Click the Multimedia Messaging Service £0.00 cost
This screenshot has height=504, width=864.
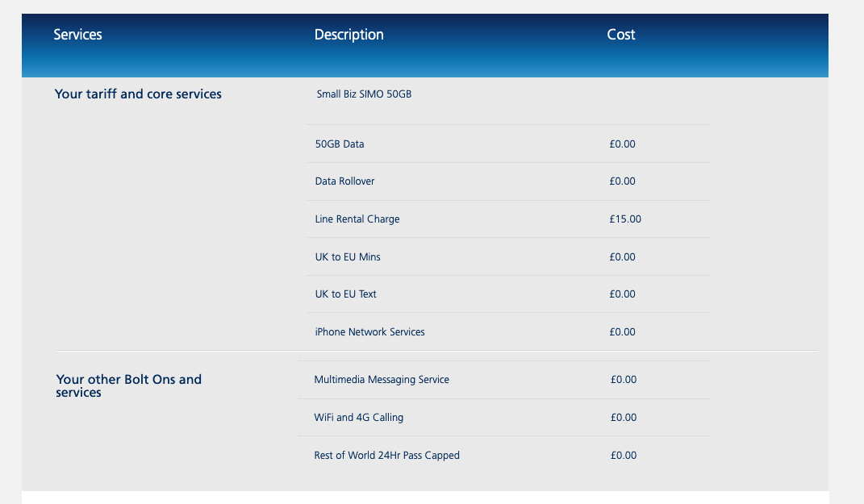click(624, 380)
